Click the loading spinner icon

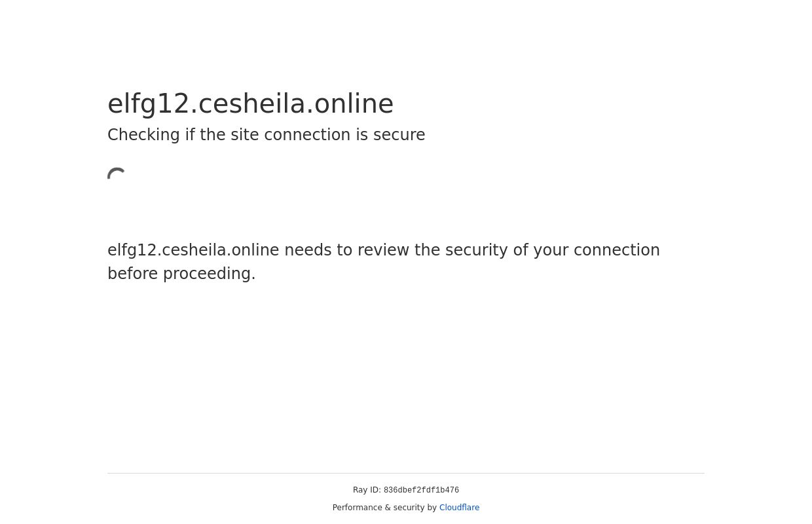coord(118,175)
